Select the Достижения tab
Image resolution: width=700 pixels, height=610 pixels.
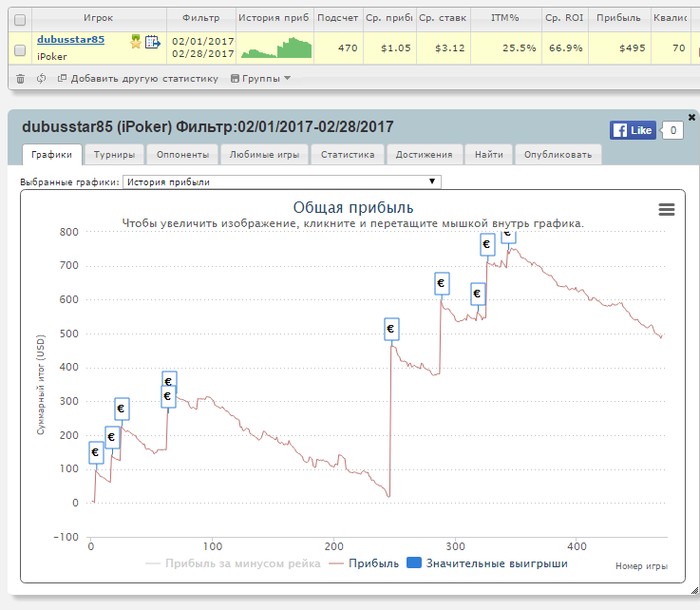click(424, 155)
